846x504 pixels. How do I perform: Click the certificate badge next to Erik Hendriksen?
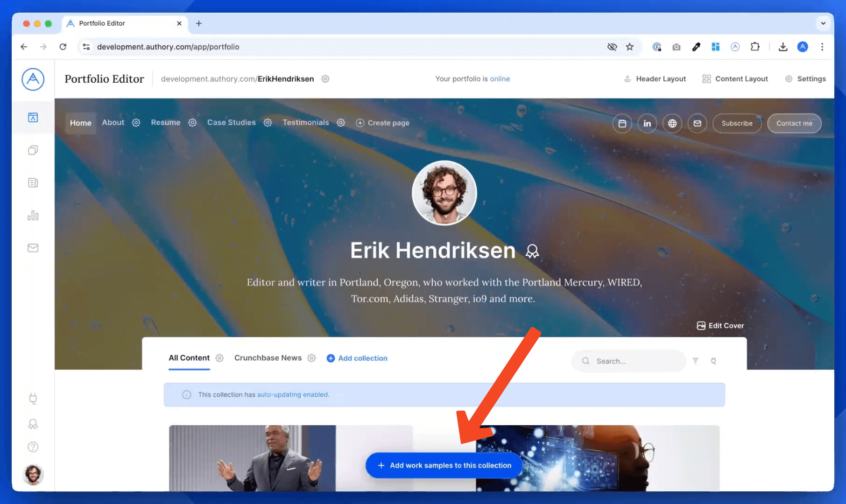(532, 252)
